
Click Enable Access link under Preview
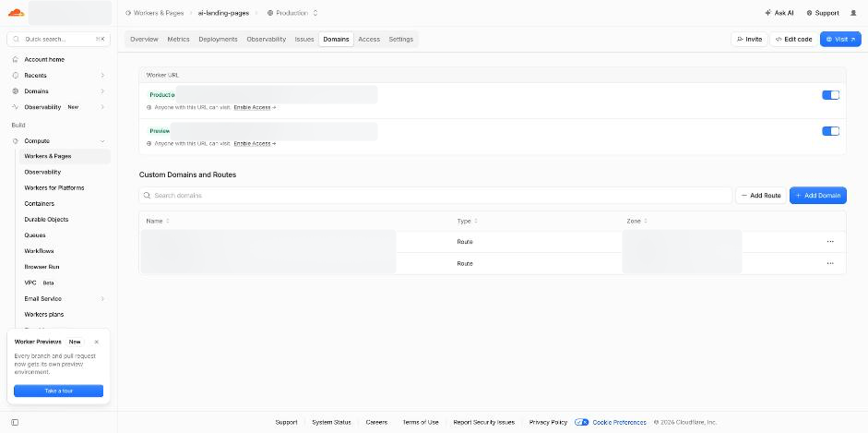tap(255, 143)
